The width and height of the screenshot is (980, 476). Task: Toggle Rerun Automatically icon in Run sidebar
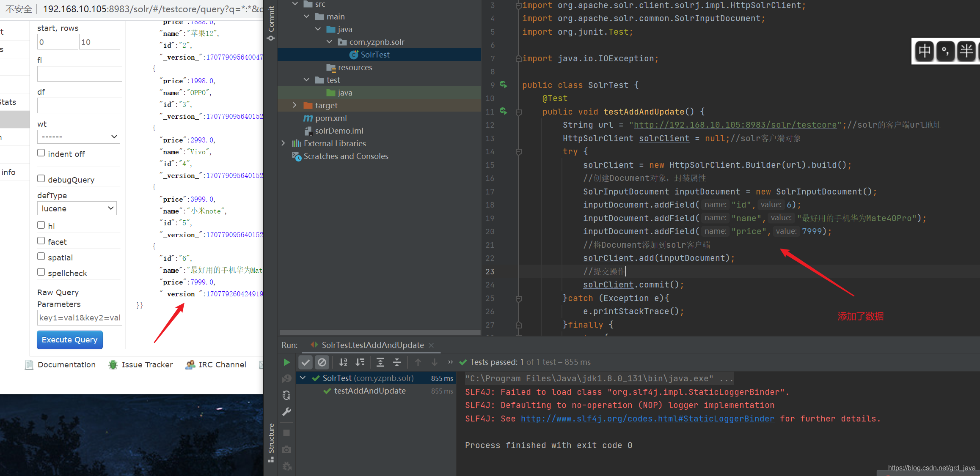(286, 395)
